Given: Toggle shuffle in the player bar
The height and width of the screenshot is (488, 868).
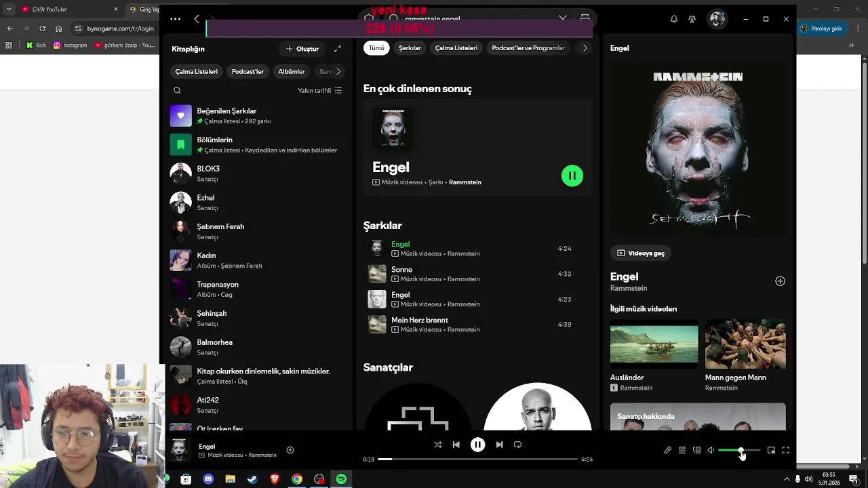Looking at the screenshot, I should tap(437, 445).
